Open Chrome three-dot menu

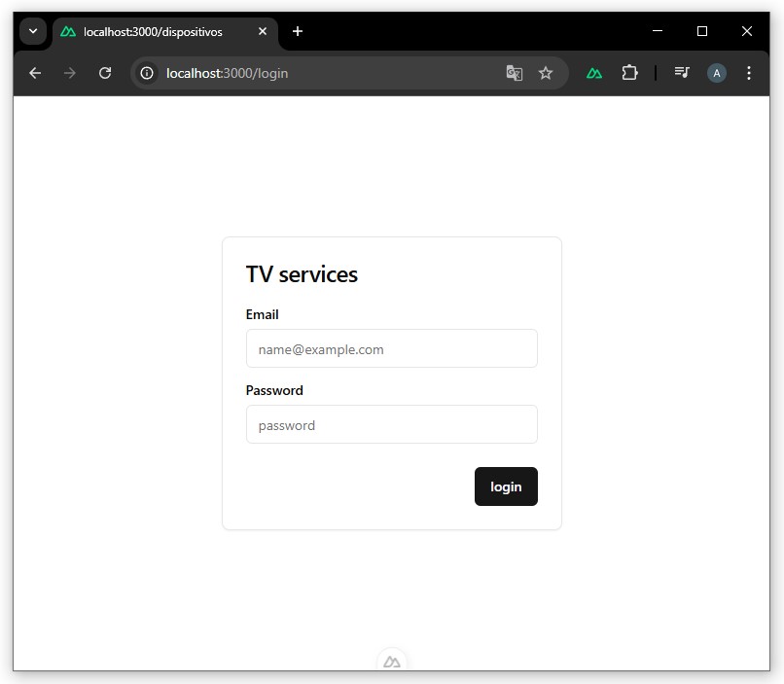point(749,73)
